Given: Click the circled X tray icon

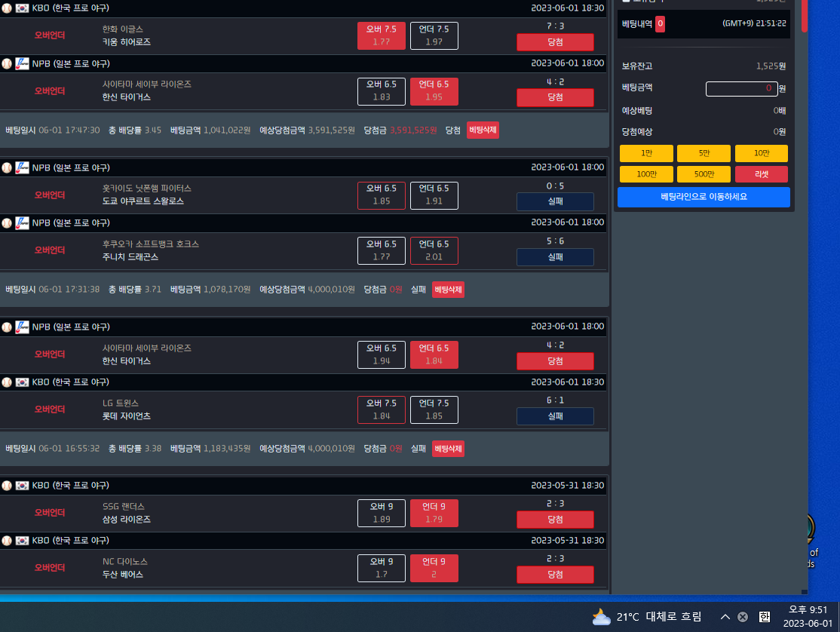Looking at the screenshot, I should tap(743, 617).
